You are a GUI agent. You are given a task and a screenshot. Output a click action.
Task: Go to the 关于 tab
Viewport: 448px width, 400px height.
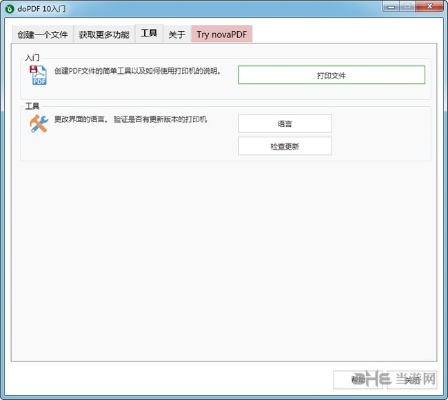coord(177,34)
